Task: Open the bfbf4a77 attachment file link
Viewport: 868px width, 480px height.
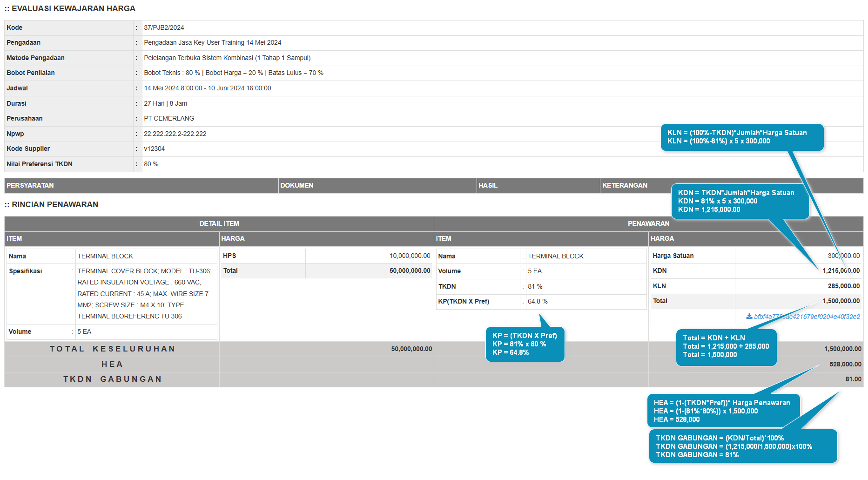Action: 807,317
